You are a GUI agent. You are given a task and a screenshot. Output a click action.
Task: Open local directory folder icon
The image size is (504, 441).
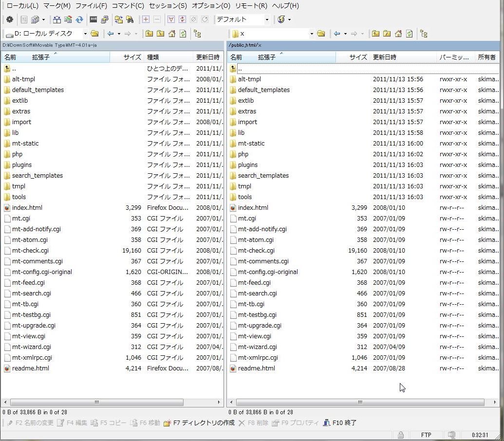94,34
